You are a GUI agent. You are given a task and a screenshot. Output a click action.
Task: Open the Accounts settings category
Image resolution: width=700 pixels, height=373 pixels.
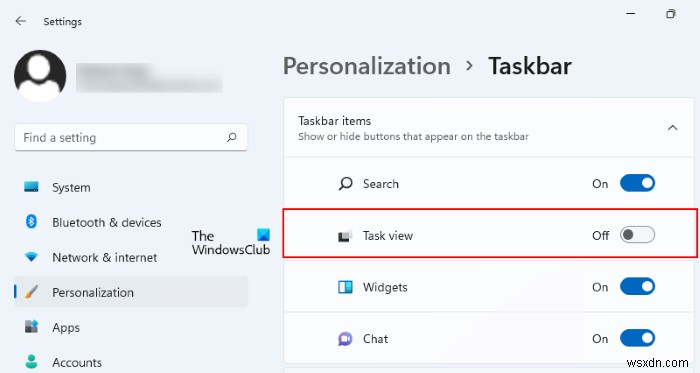click(131, 362)
